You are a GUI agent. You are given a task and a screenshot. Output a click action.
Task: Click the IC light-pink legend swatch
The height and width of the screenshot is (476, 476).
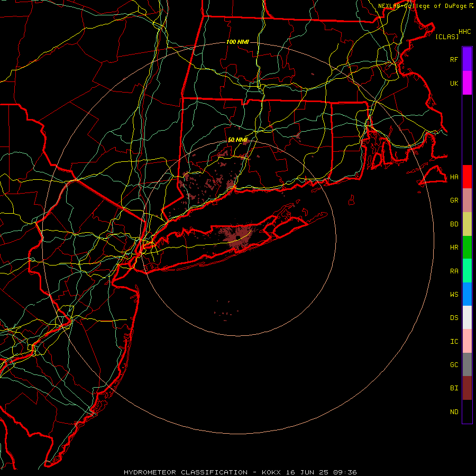467,341
